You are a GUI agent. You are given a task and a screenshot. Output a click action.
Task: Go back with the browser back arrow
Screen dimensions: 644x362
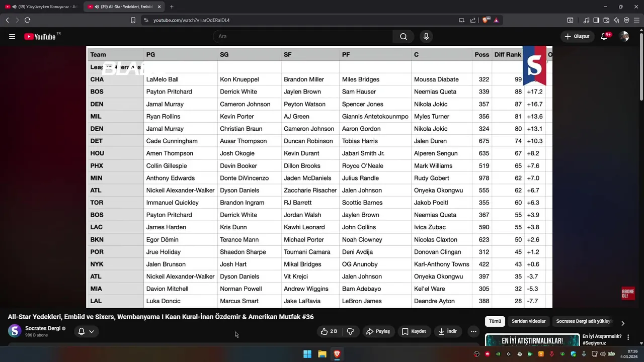pos(7,20)
